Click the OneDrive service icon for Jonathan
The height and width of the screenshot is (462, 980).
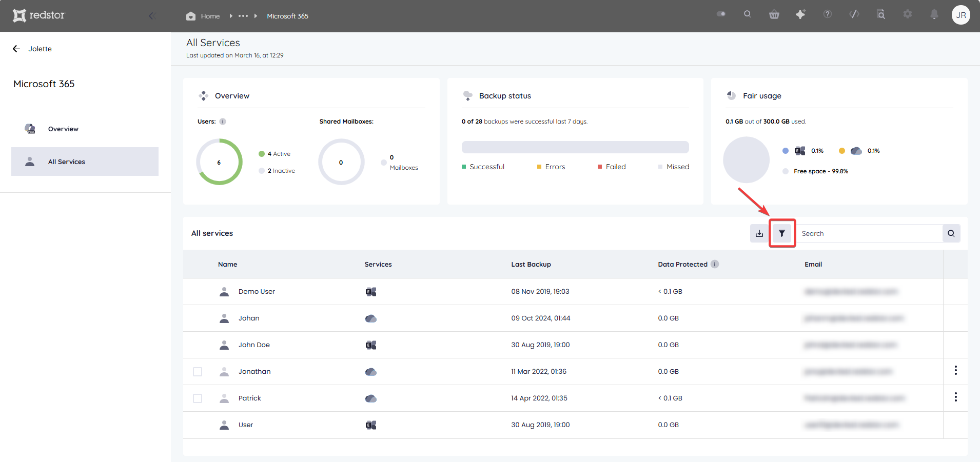tap(371, 372)
